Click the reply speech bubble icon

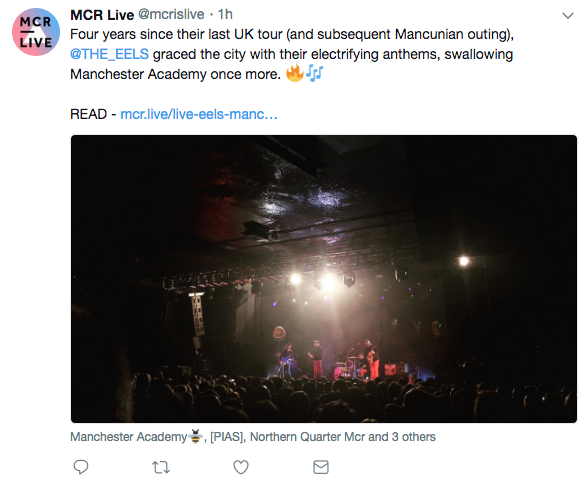click(x=81, y=467)
